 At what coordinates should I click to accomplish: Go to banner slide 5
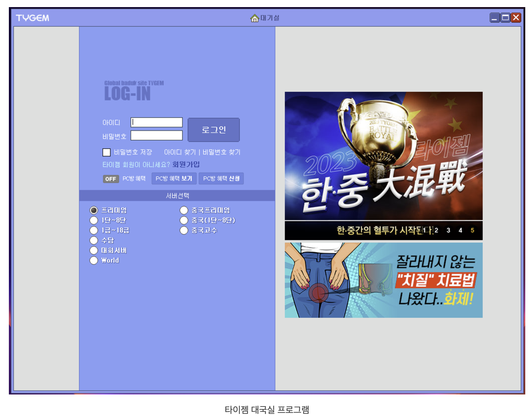pos(472,230)
